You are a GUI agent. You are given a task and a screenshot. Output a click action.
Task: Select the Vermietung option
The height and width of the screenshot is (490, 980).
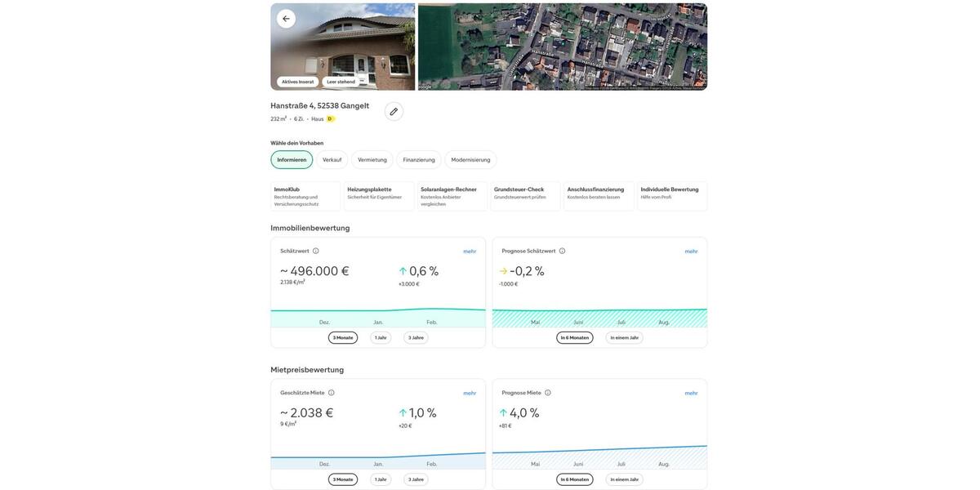[x=372, y=160]
